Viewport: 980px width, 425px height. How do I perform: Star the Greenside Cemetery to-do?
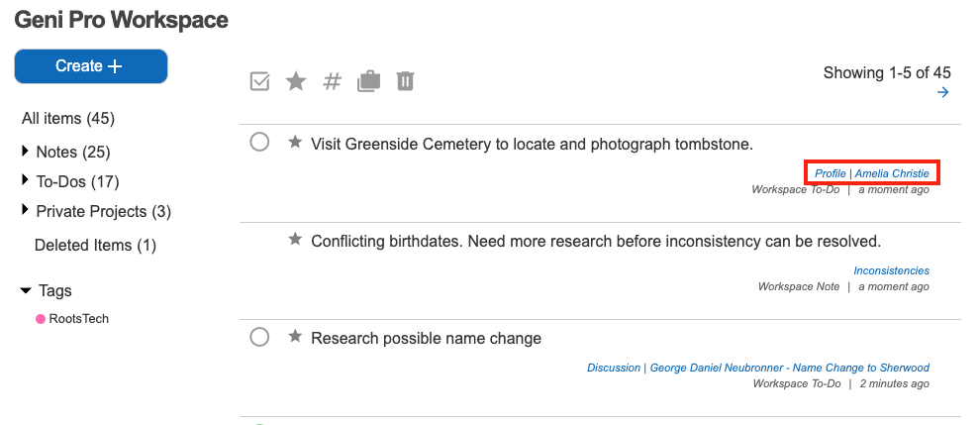point(294,143)
